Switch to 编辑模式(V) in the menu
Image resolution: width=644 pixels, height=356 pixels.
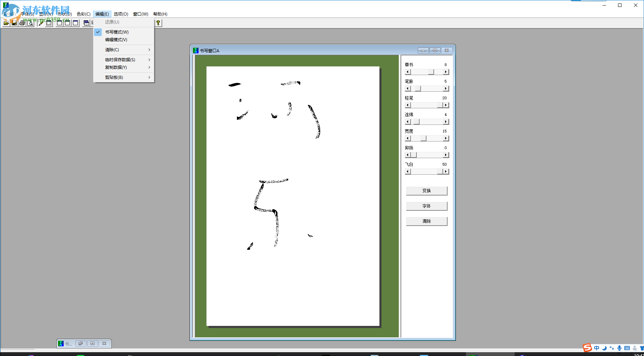coord(123,40)
